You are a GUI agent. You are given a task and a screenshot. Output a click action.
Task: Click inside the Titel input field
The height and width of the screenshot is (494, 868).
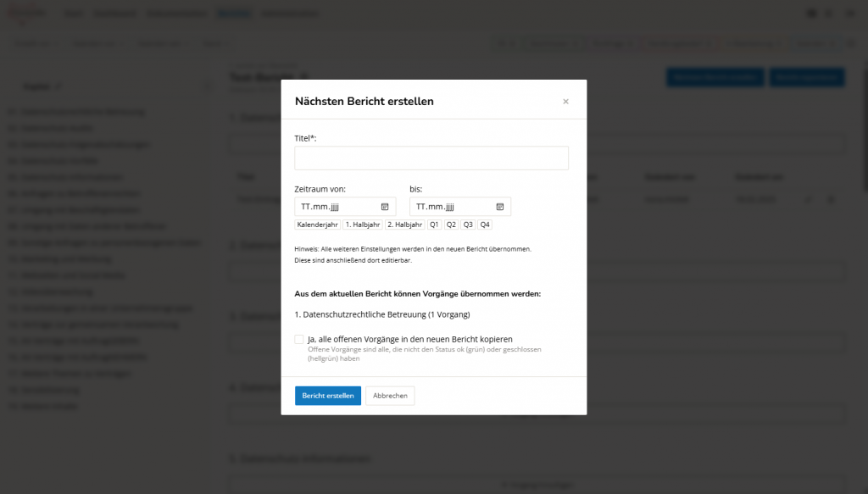click(431, 158)
